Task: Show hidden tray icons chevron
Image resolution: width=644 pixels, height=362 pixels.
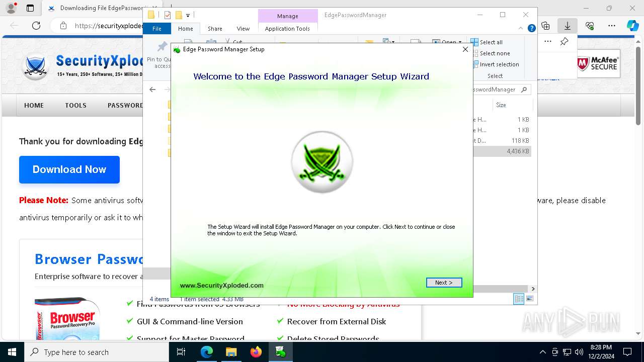Action: coord(542,352)
